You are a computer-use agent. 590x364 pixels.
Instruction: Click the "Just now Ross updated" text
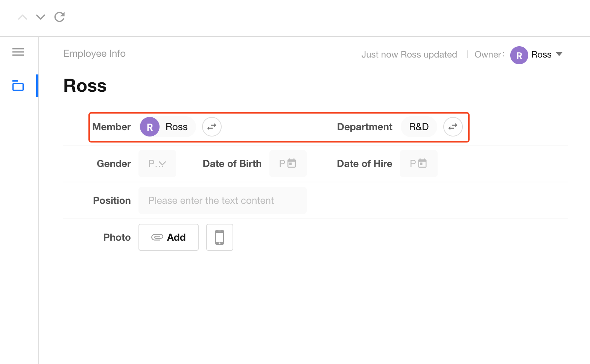(x=409, y=55)
